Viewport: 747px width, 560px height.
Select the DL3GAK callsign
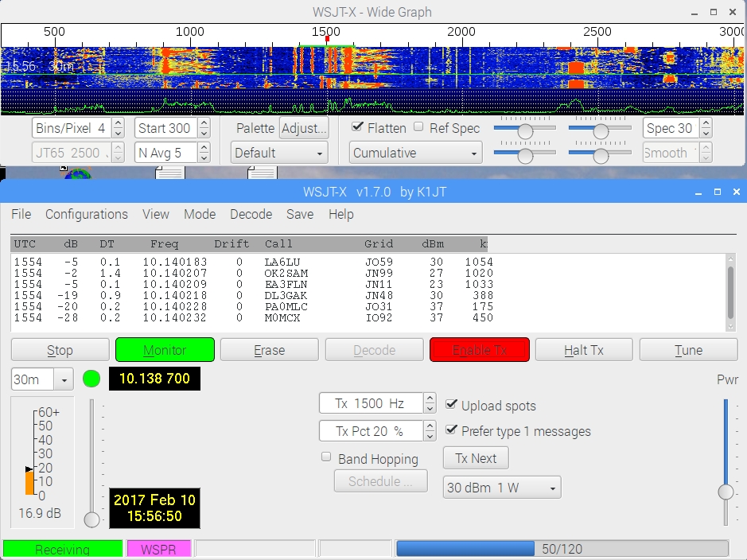[x=286, y=296]
